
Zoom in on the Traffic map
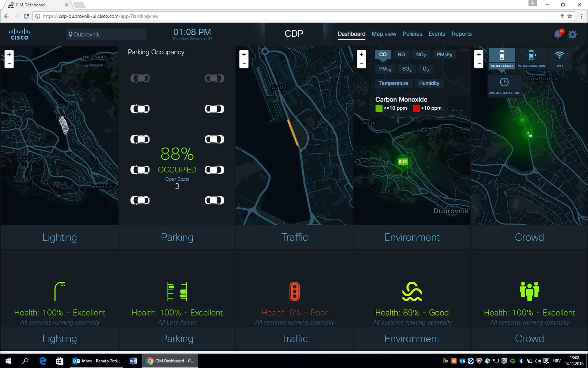pos(244,54)
